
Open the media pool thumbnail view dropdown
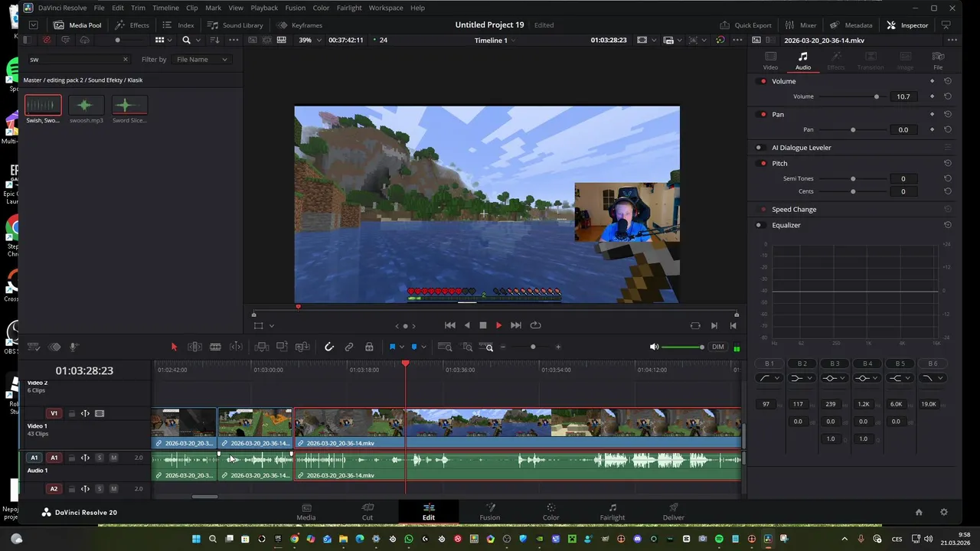pyautogui.click(x=170, y=40)
